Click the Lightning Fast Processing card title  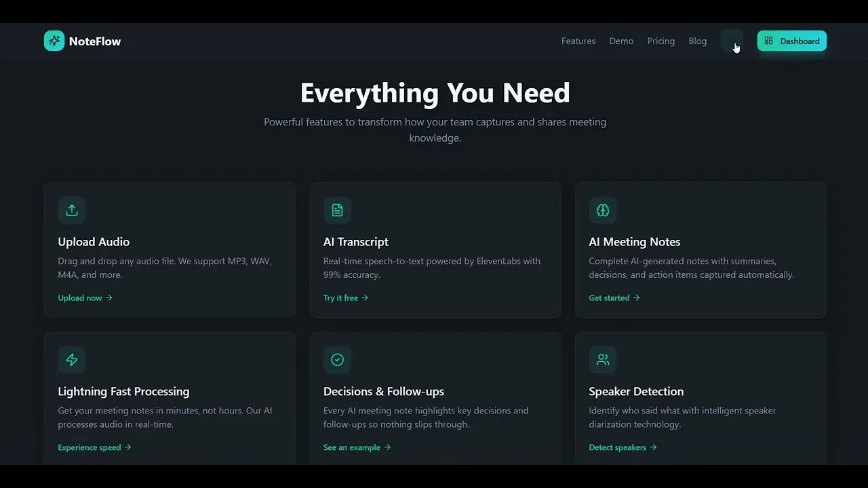[x=123, y=392]
